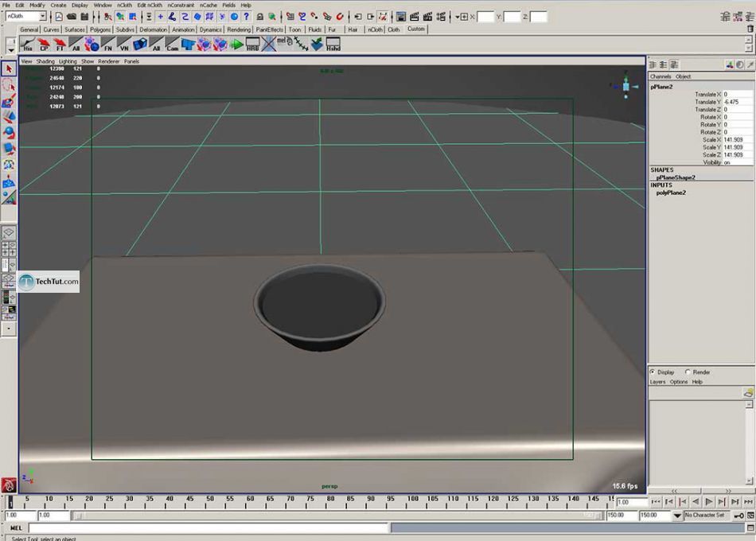Click the VN shelf button

124,45
